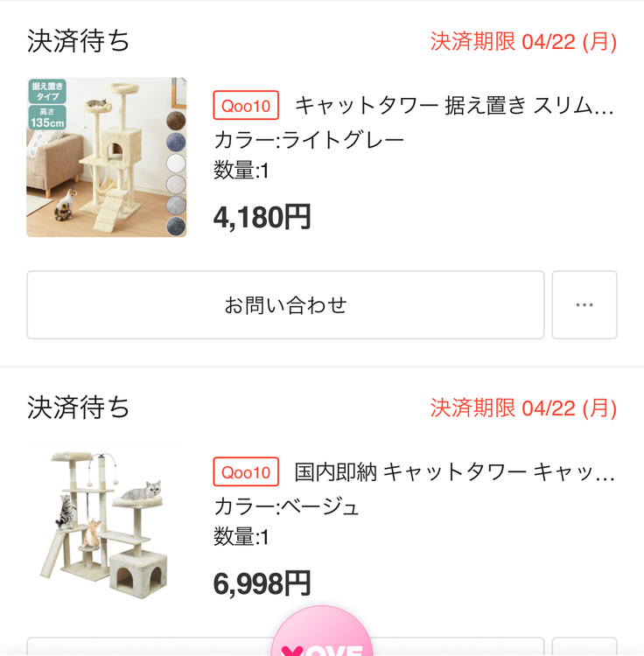Open the キャットタワー 据え置き スリム product title
Viewport: 644px width, 656px height.
(x=455, y=107)
